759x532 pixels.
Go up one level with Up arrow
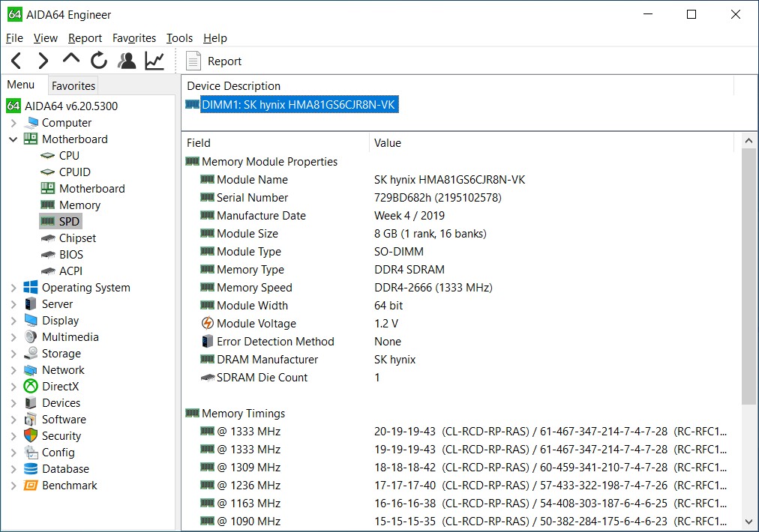click(x=71, y=60)
